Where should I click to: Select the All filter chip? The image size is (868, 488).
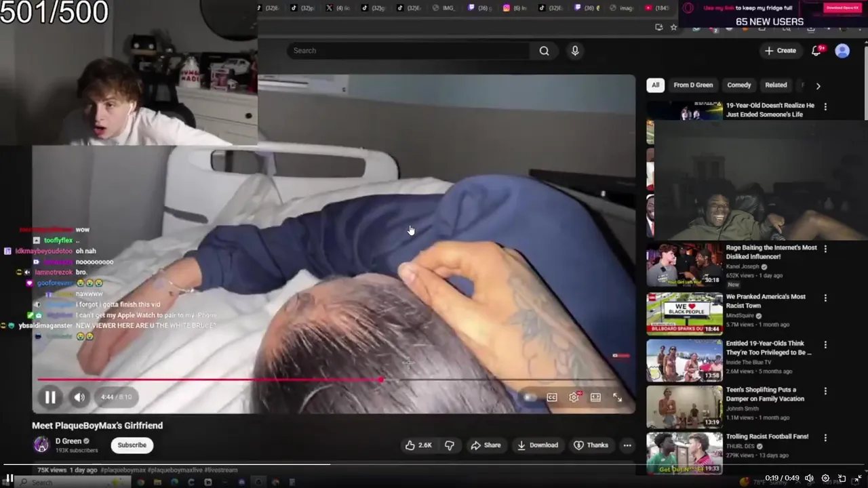tap(655, 85)
